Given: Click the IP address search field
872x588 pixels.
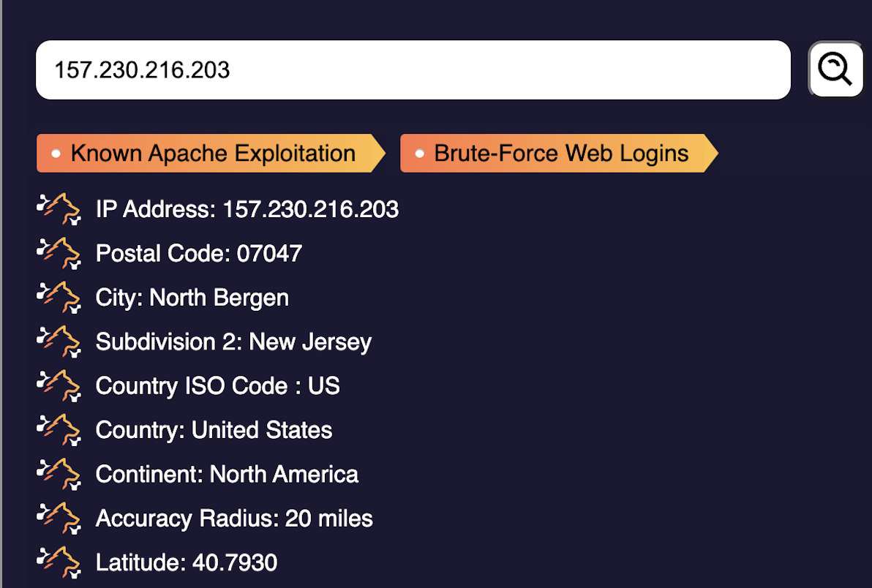Looking at the screenshot, I should (x=413, y=70).
